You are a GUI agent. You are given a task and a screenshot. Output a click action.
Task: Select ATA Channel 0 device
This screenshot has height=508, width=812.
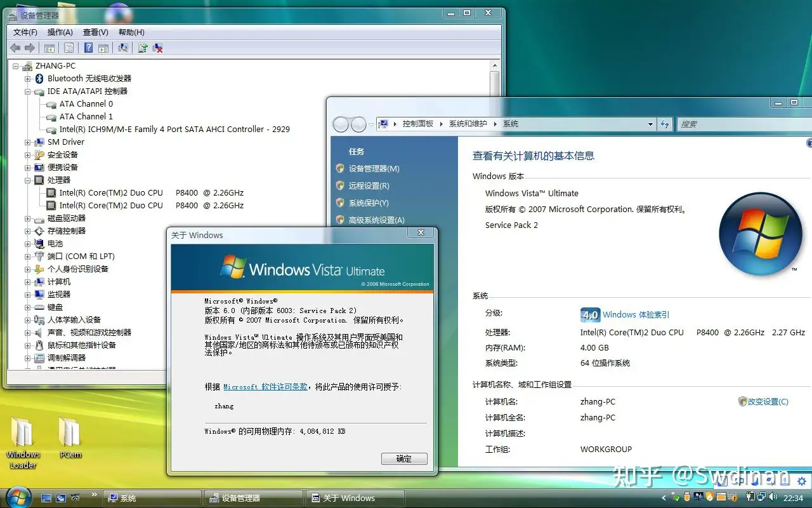coord(86,104)
